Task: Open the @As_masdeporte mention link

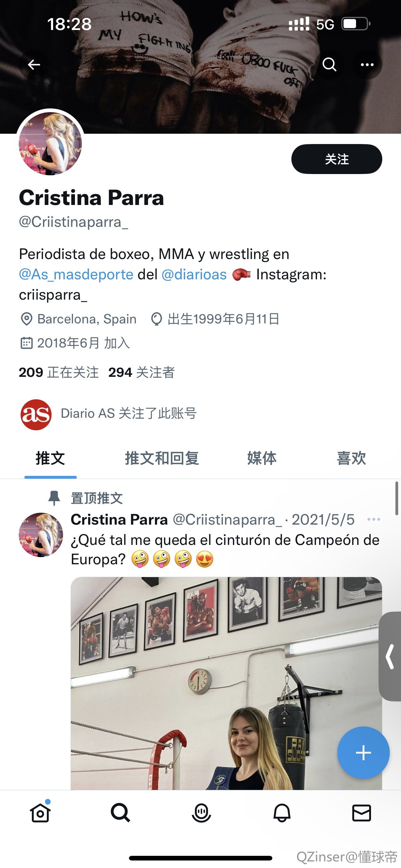Action: [x=76, y=274]
